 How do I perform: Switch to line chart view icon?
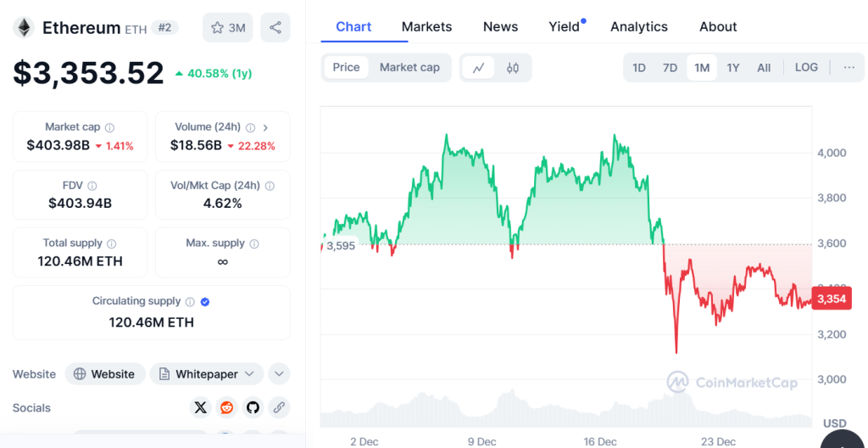coord(478,68)
